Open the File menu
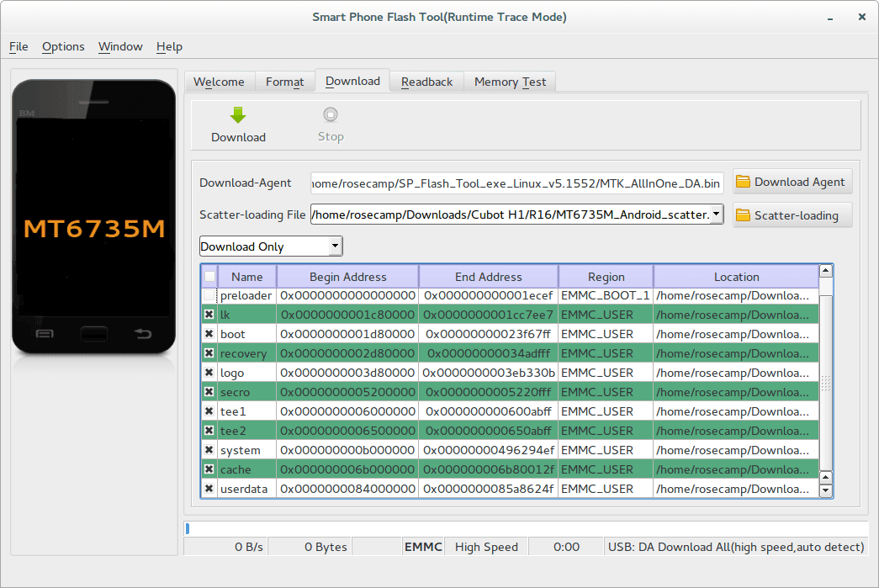The width and height of the screenshot is (879, 588). pos(19,46)
